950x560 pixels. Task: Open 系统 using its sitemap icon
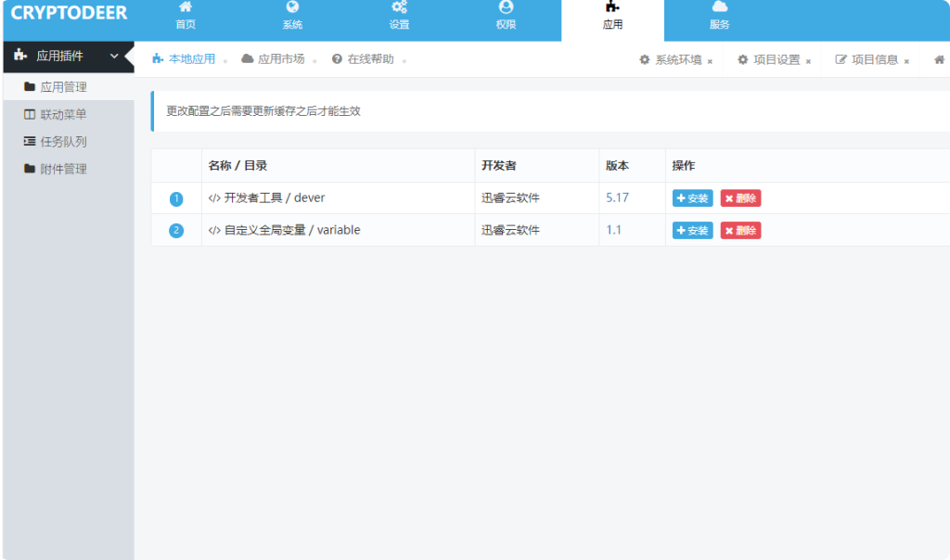click(x=292, y=6)
